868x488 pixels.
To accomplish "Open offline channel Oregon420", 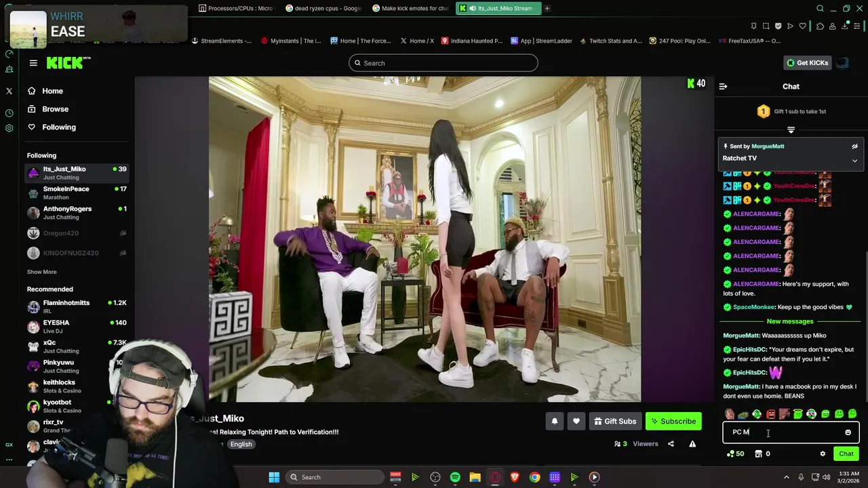I will pos(77,233).
